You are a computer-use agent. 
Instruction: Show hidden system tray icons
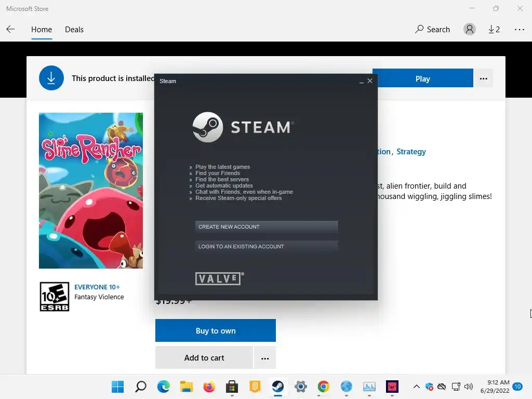tap(417, 387)
